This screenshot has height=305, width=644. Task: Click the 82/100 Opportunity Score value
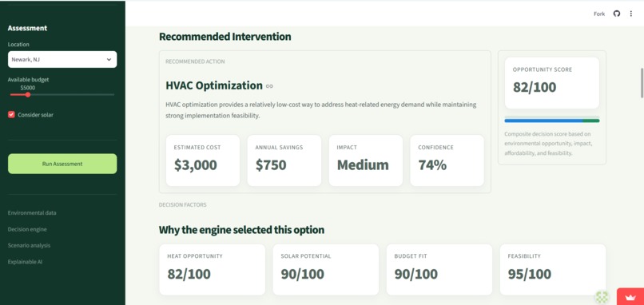(x=535, y=88)
